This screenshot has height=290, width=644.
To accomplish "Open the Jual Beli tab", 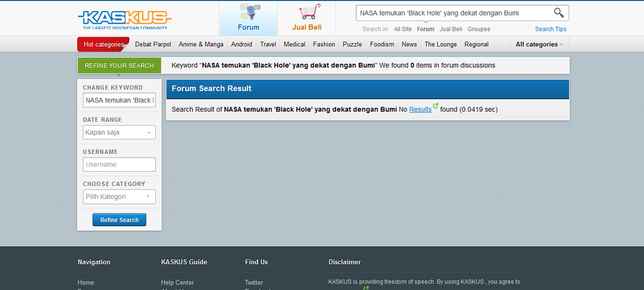I will click(x=307, y=19).
